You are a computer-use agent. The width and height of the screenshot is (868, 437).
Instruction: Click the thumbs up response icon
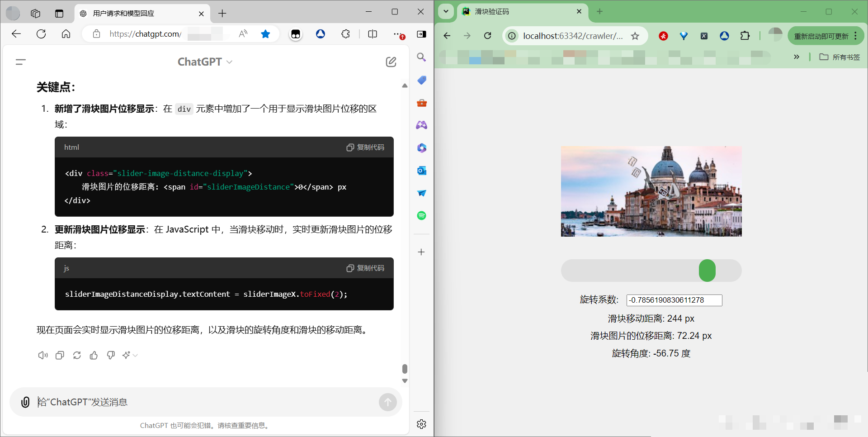(x=94, y=355)
